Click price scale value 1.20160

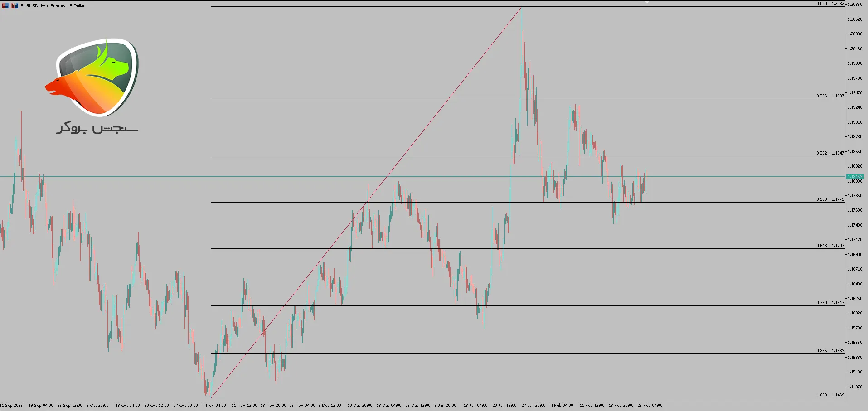pyautogui.click(x=855, y=49)
